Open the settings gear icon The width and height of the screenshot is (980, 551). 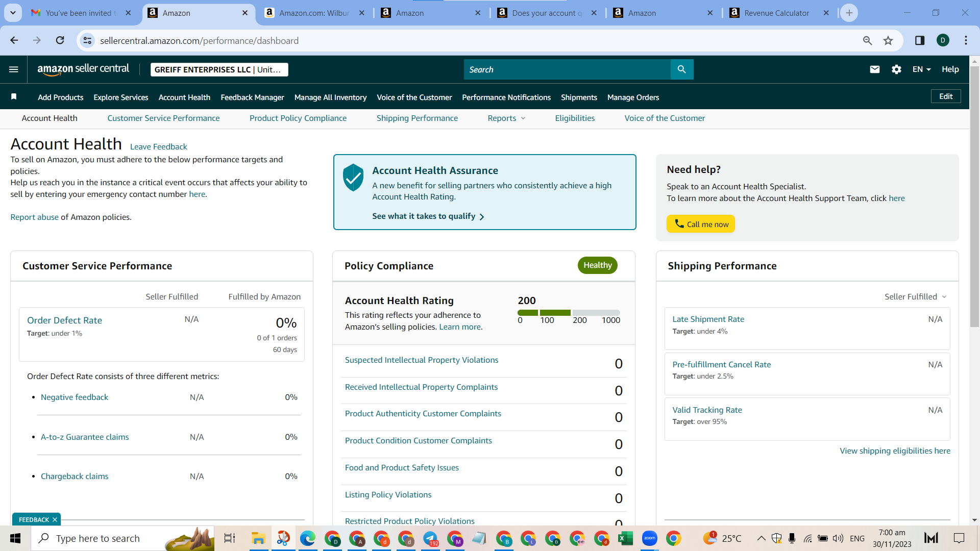(x=896, y=69)
